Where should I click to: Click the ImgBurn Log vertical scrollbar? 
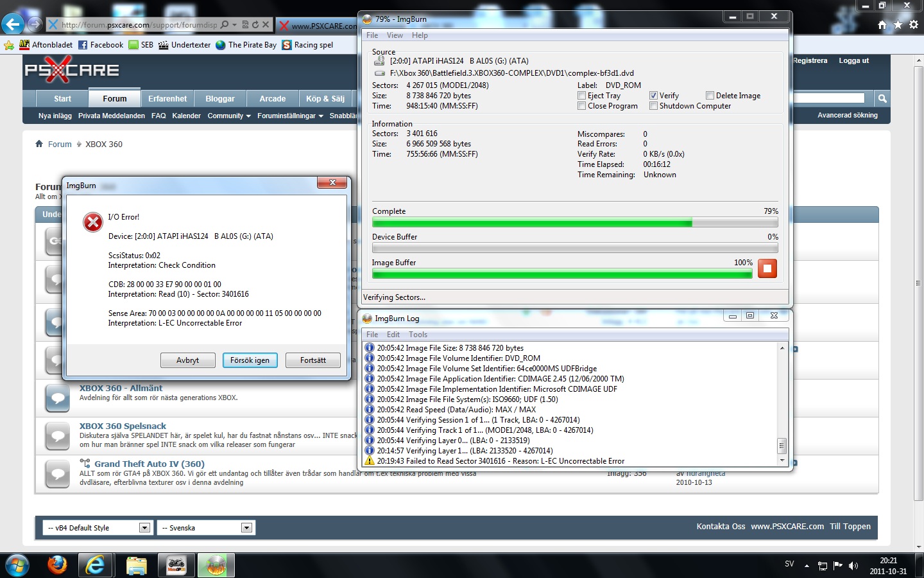pos(782,405)
